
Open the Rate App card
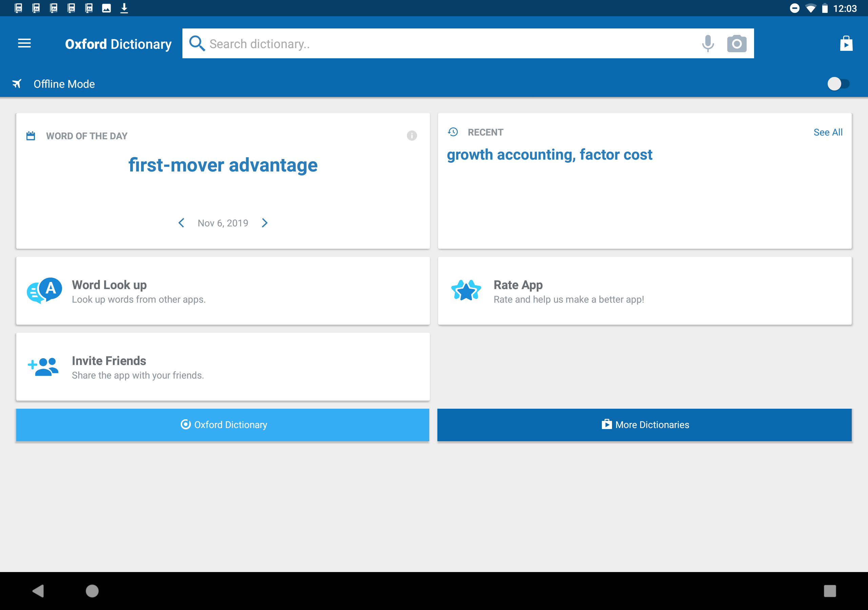[x=645, y=291]
